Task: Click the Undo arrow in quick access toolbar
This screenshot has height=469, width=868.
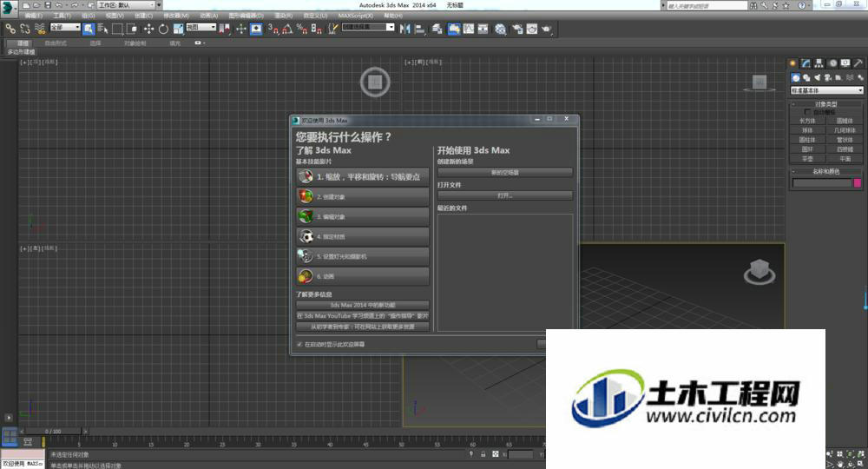Action: click(59, 5)
